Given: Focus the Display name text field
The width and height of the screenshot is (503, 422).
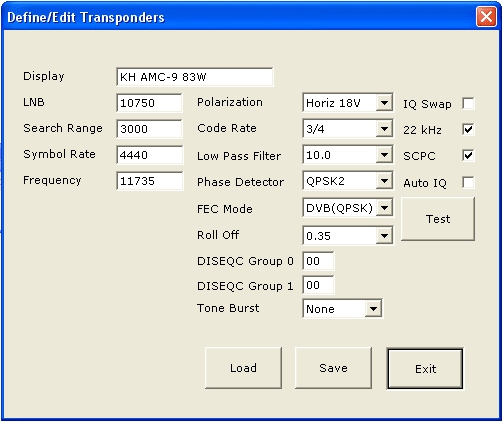Looking at the screenshot, I should point(195,77).
